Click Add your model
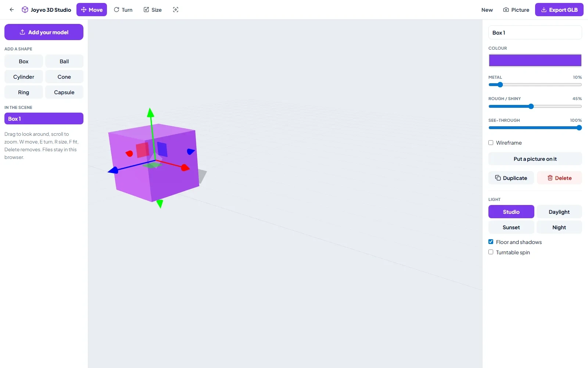Screen dimensions: 588x368 pos(44,32)
